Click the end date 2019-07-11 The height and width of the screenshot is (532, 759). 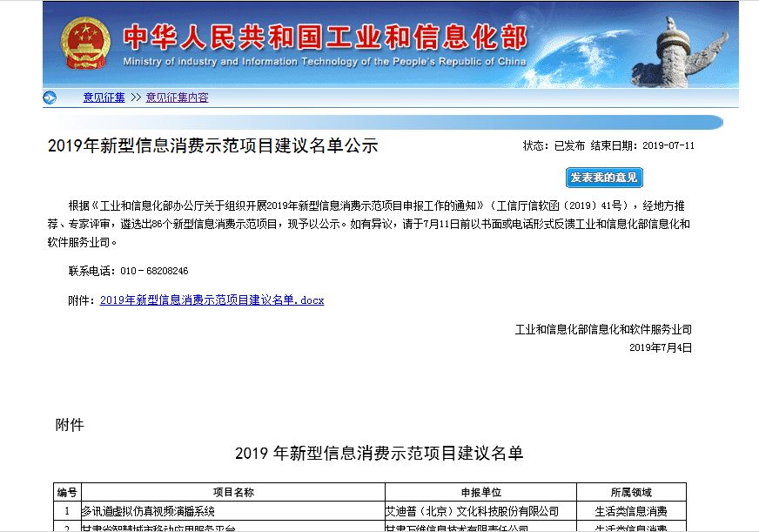tap(668, 145)
